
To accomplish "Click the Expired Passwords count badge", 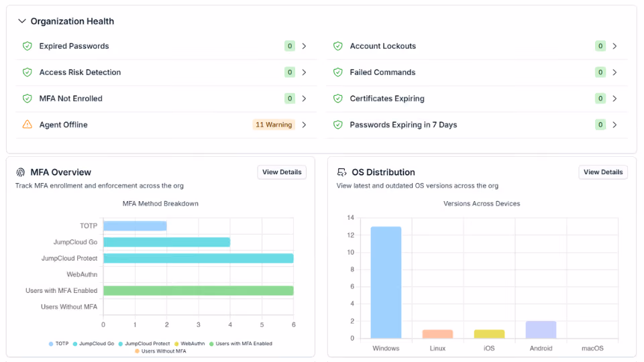I will 290,46.
